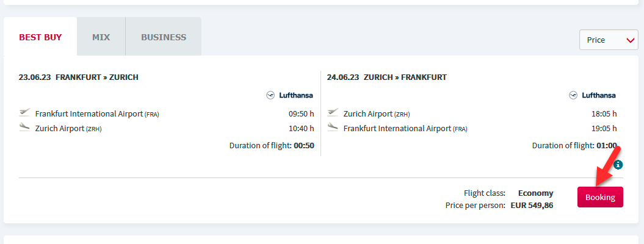The height and width of the screenshot is (244, 644).
Task: Click the EUR 549,86 price value
Action: click(x=532, y=206)
